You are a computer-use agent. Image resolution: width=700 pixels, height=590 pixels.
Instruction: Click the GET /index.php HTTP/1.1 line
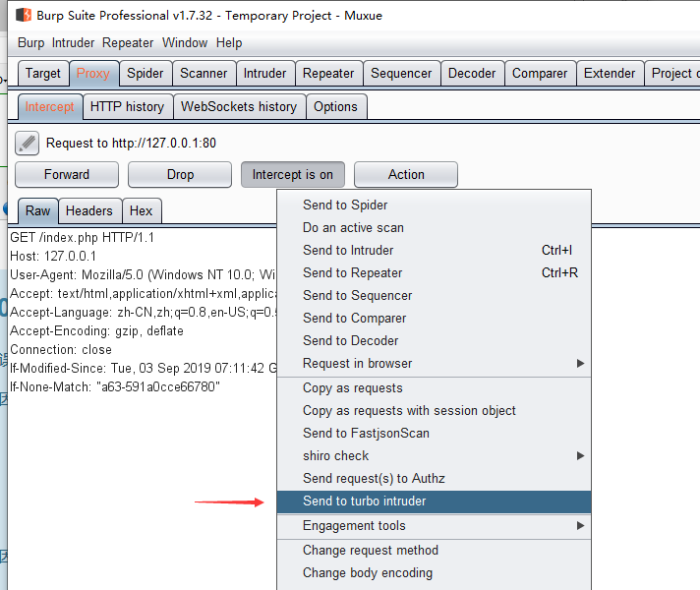point(83,237)
